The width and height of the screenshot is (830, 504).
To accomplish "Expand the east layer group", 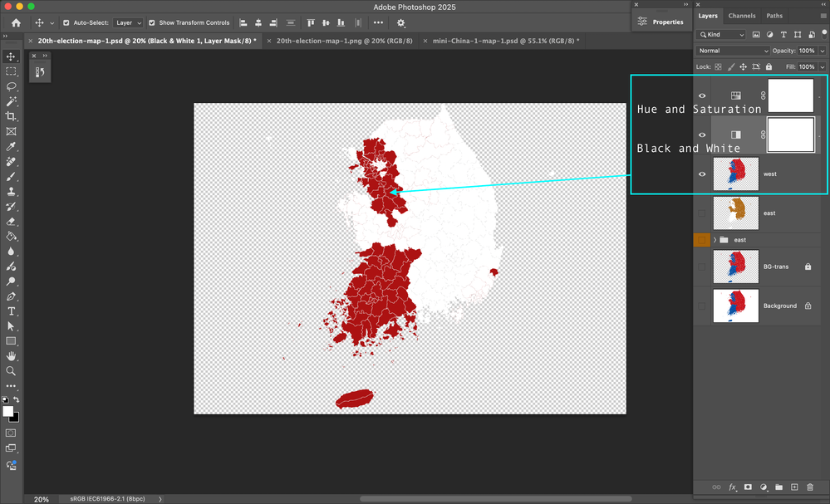I will (x=715, y=240).
